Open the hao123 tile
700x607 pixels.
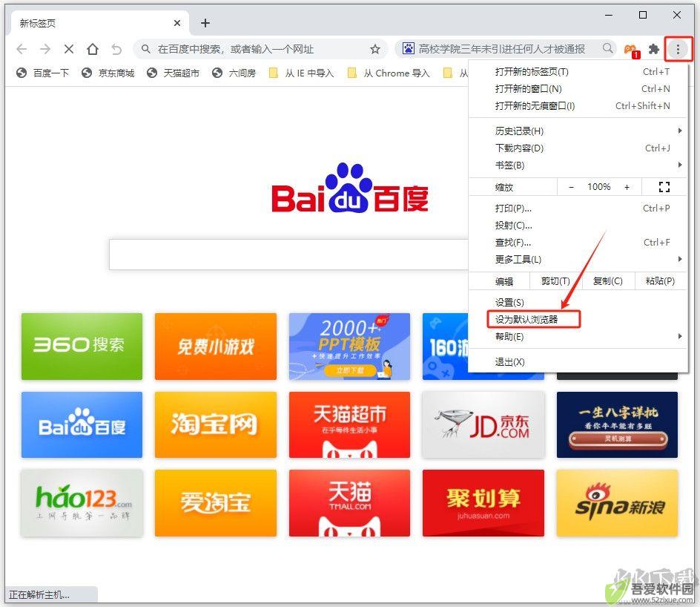(82, 503)
